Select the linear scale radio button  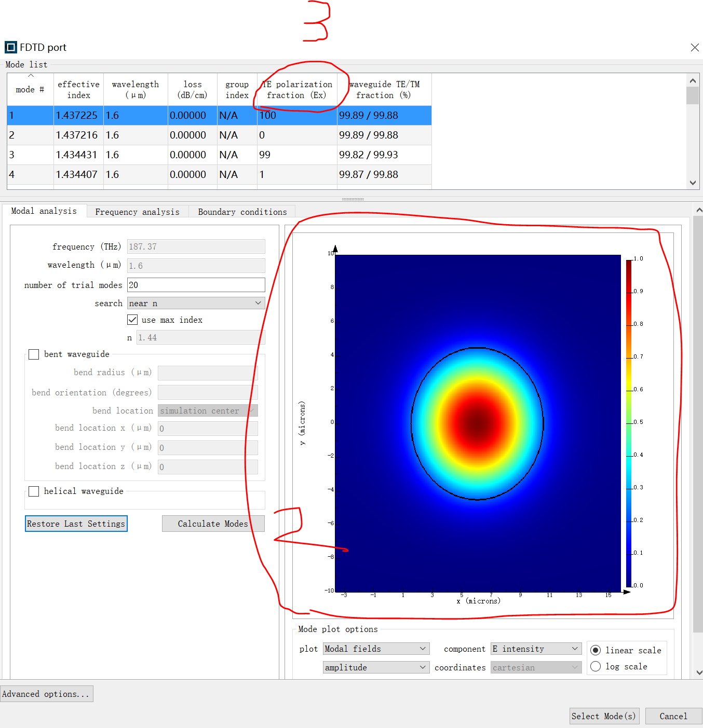(596, 650)
